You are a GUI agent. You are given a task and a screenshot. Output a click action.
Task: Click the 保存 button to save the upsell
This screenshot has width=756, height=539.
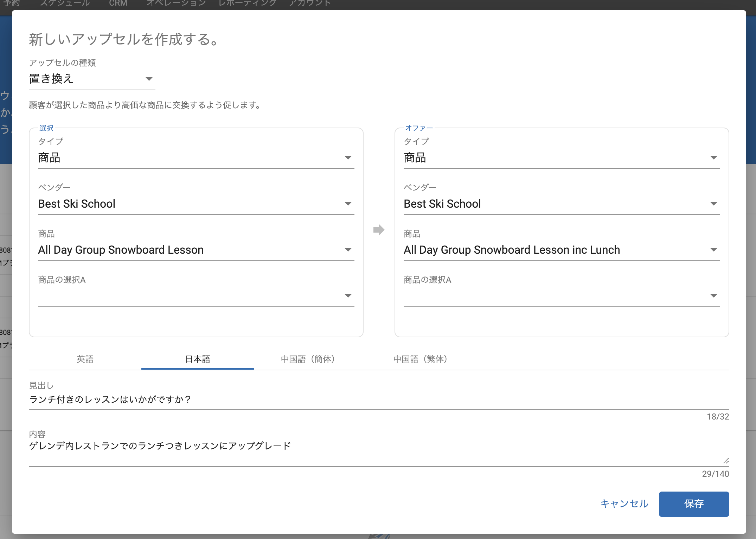tap(694, 504)
